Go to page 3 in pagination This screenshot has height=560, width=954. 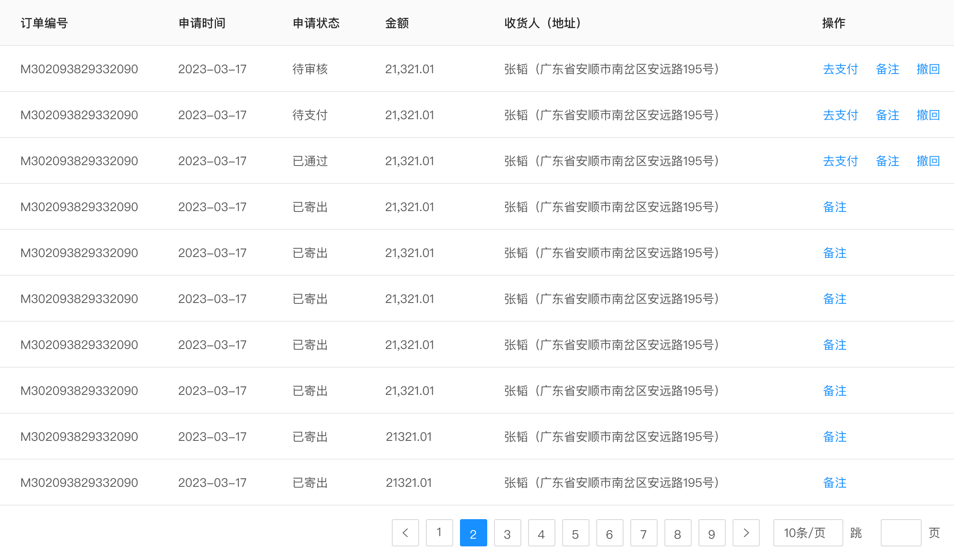(507, 533)
